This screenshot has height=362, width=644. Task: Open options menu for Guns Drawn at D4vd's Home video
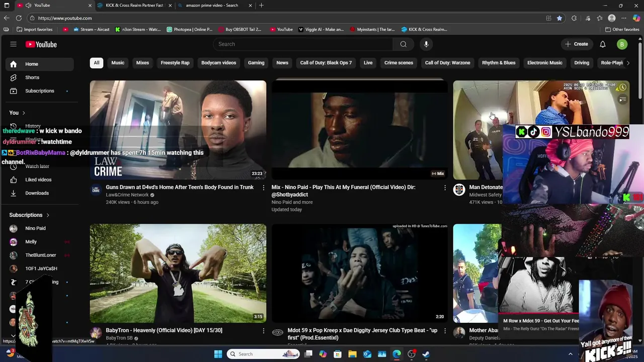point(263,188)
